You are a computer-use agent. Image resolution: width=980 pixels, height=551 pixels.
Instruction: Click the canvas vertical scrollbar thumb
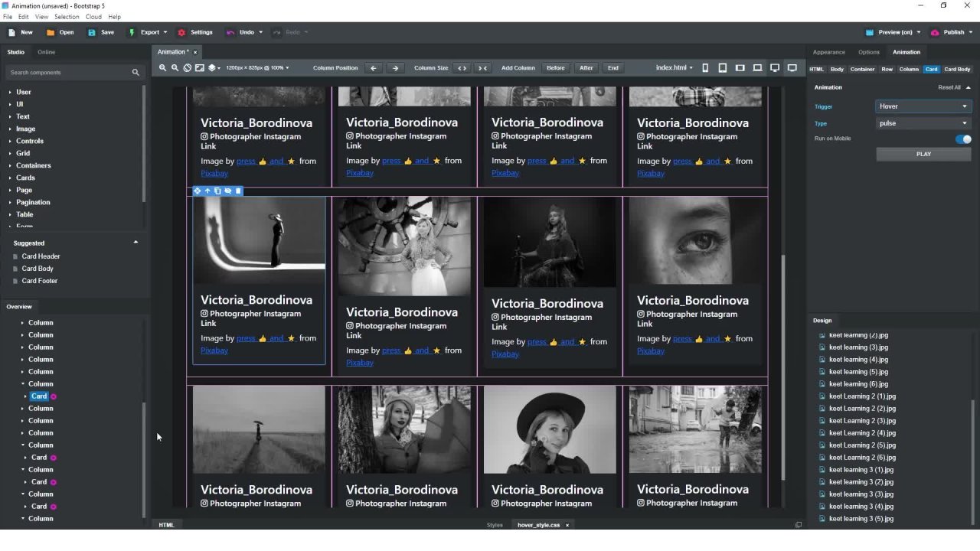[782, 367]
